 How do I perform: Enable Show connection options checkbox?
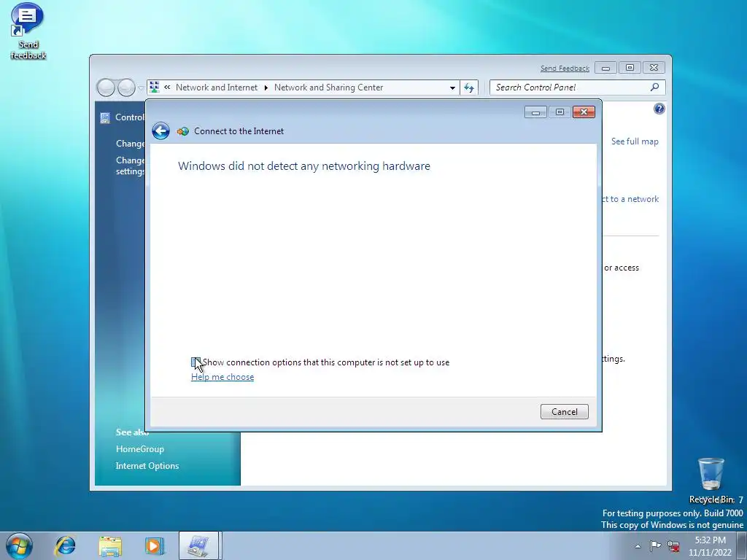pos(196,362)
